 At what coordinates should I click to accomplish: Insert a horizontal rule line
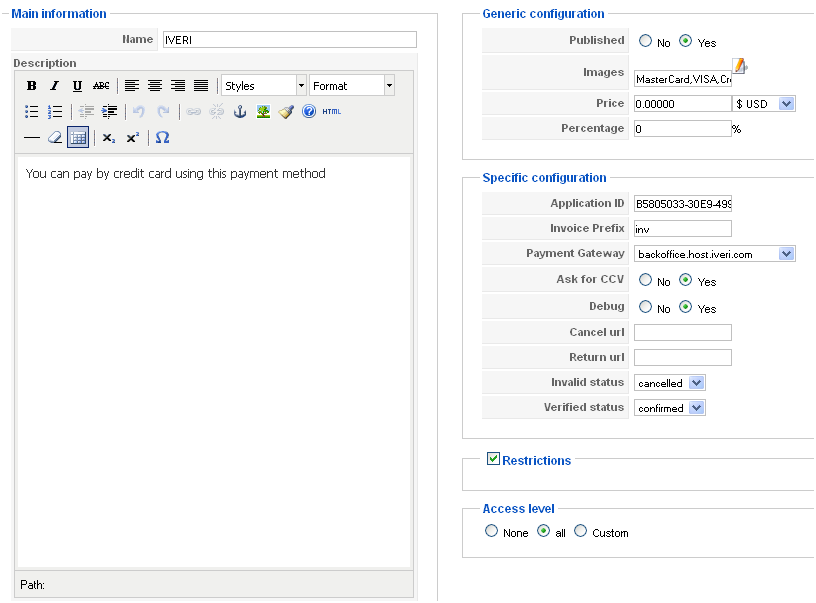pyautogui.click(x=32, y=137)
